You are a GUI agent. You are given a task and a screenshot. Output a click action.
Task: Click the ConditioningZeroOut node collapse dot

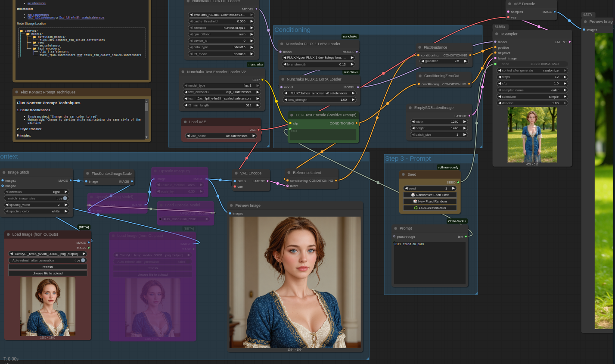coord(420,76)
